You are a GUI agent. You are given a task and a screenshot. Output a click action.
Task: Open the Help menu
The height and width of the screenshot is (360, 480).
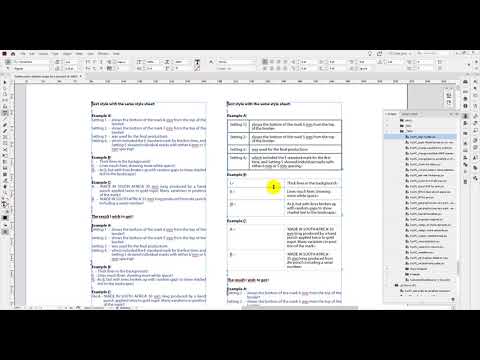[x=116, y=53]
